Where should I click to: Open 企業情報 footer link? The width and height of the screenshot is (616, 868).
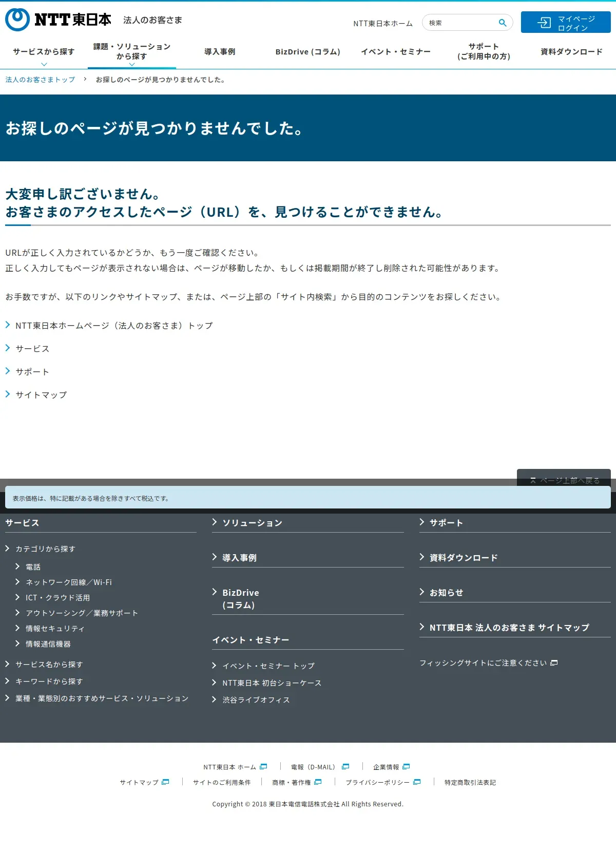tap(386, 767)
